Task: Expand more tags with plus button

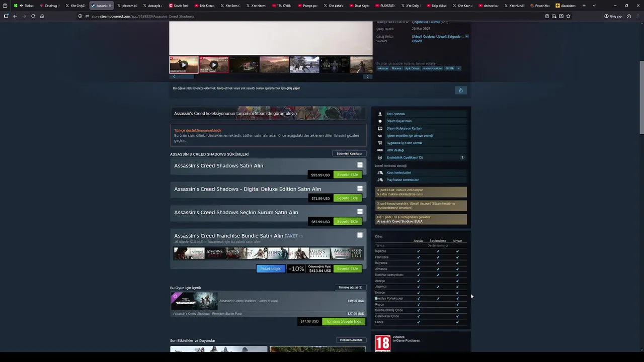Action: tap(458, 68)
